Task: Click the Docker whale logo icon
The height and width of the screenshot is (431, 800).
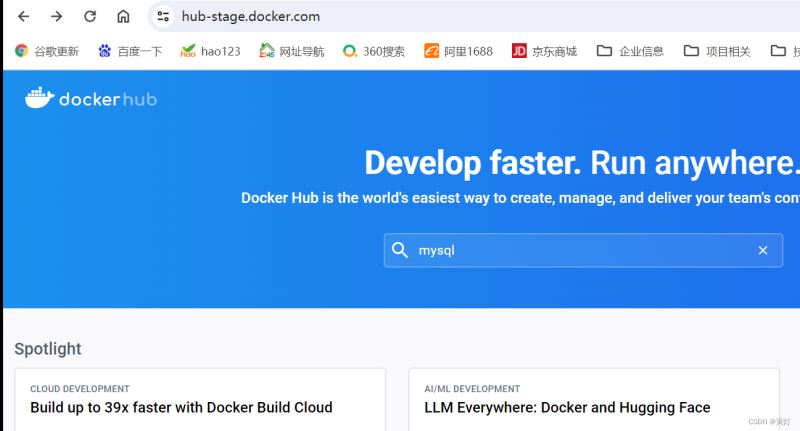Action: point(39,97)
